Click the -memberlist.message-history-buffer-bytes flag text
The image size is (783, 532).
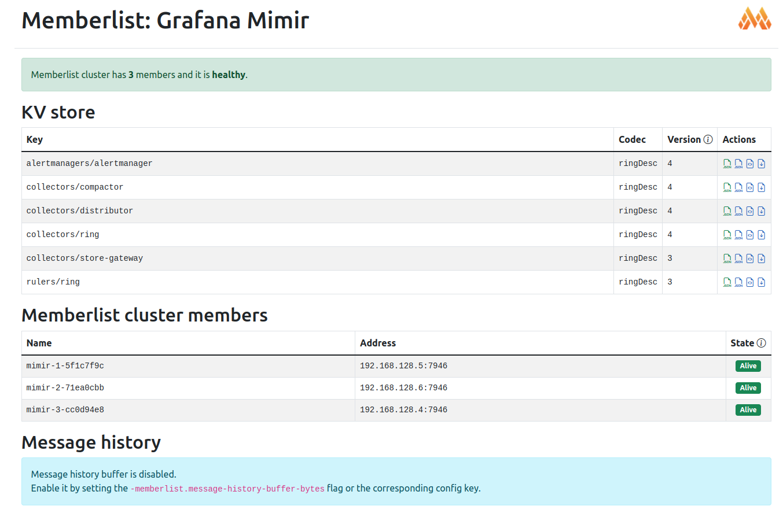pos(227,489)
